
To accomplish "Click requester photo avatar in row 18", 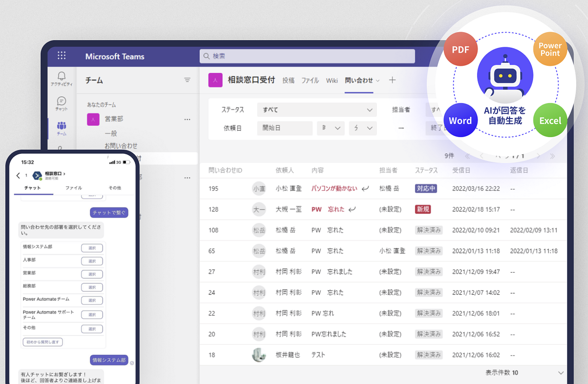I will coord(259,355).
